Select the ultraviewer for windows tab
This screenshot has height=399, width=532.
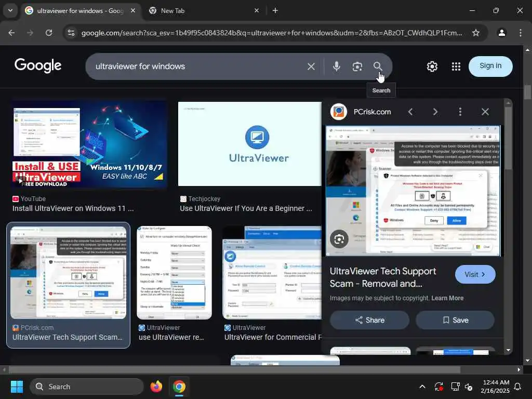click(80, 10)
